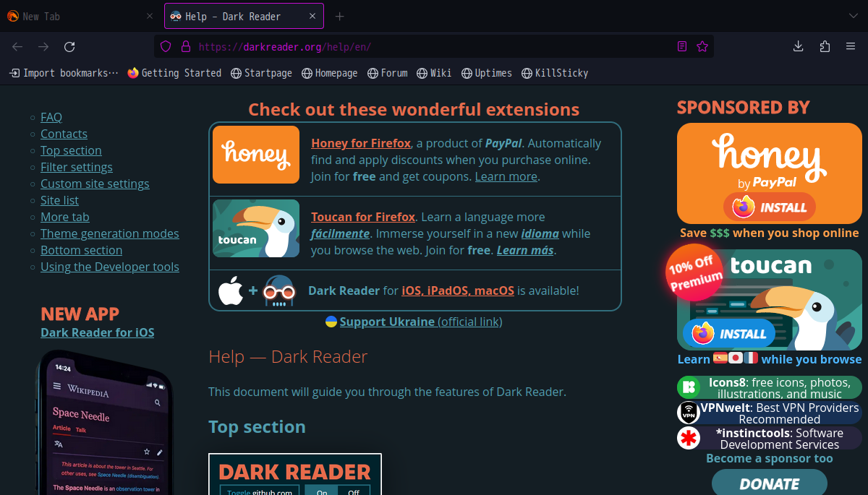Open the KillSticky bookmark
Viewport: 868px width, 495px height.
(555, 73)
